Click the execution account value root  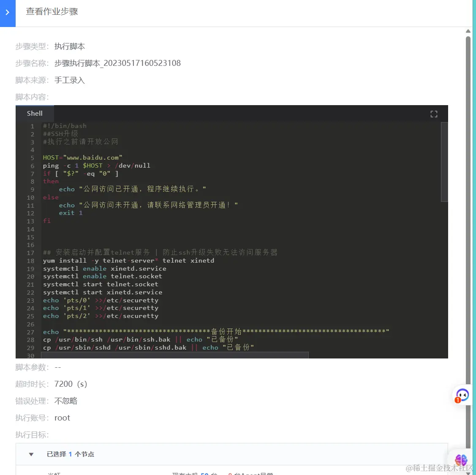click(x=62, y=418)
